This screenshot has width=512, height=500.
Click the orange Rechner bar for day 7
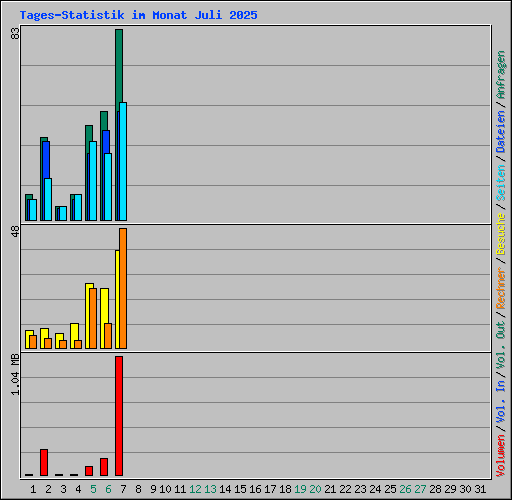tap(123, 288)
